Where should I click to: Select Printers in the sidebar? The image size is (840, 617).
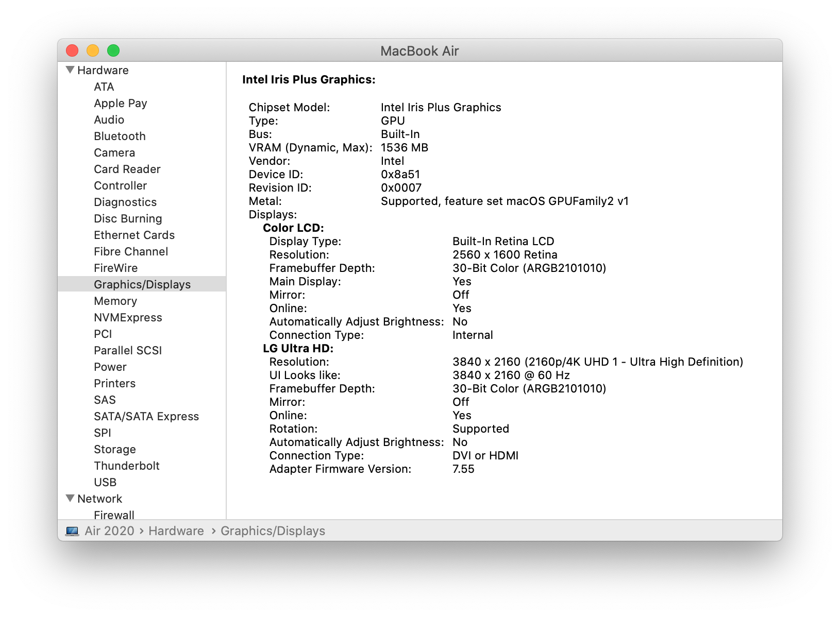pyautogui.click(x=114, y=383)
